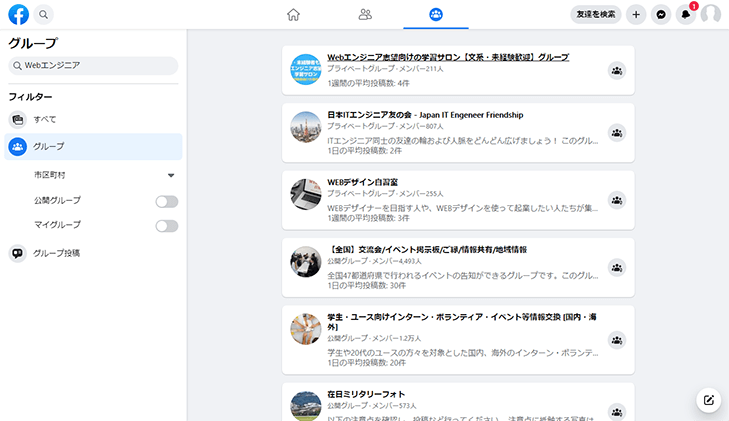This screenshot has height=421, width=729.
Task: Click the new message compose icon
Action: 709,400
